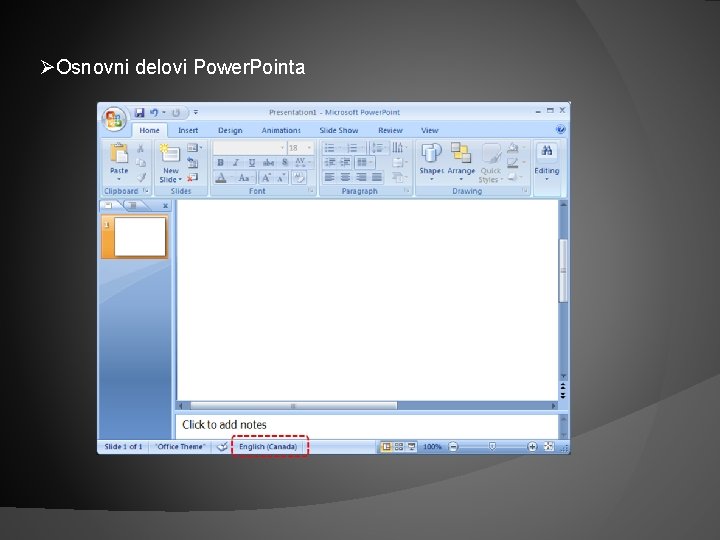The width and height of the screenshot is (720, 540).
Task: Open Character Spacing (AV) dropdown
Action: 302,163
